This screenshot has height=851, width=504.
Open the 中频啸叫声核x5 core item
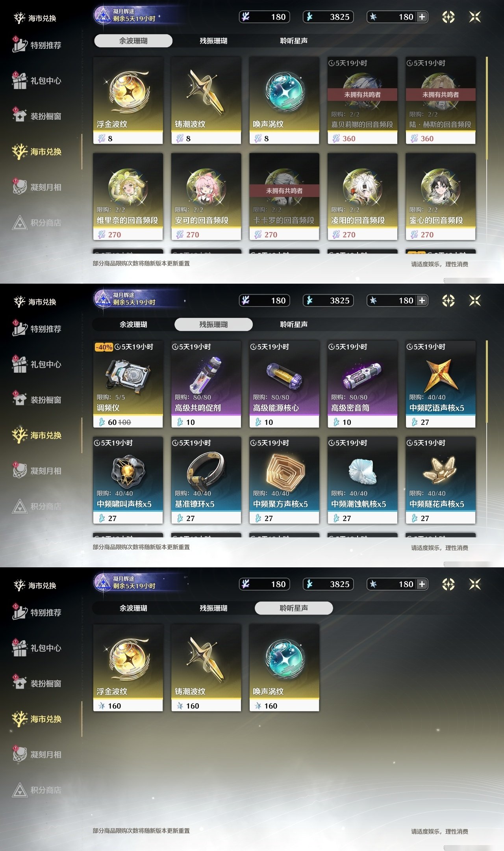(128, 480)
